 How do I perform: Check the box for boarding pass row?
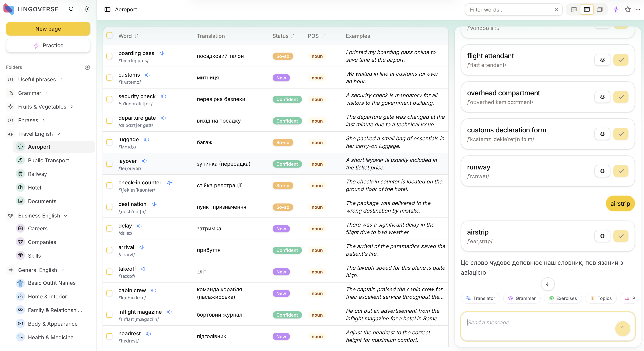click(109, 56)
